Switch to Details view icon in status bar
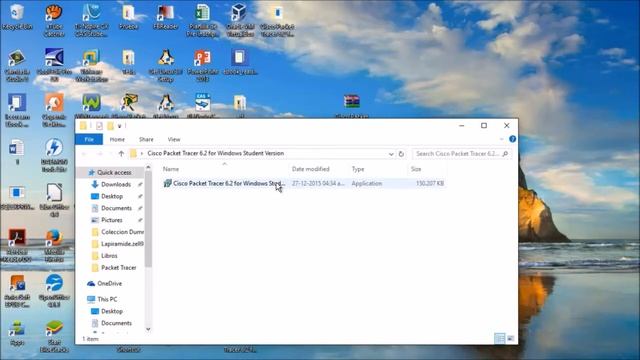 [x=499, y=338]
